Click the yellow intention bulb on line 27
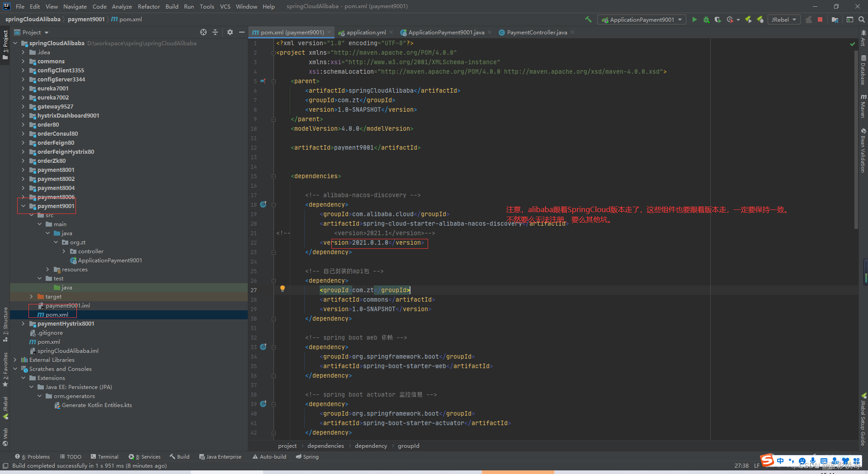 pyautogui.click(x=282, y=289)
